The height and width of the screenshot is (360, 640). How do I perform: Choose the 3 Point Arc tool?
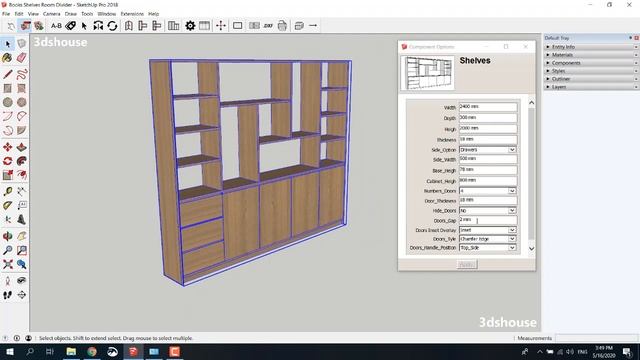tap(7, 131)
